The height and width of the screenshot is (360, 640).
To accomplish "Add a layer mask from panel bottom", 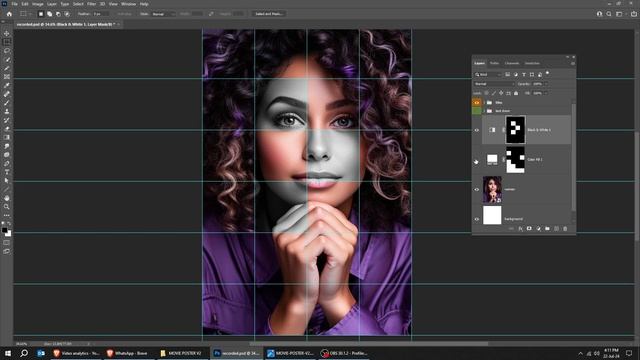I will (529, 229).
